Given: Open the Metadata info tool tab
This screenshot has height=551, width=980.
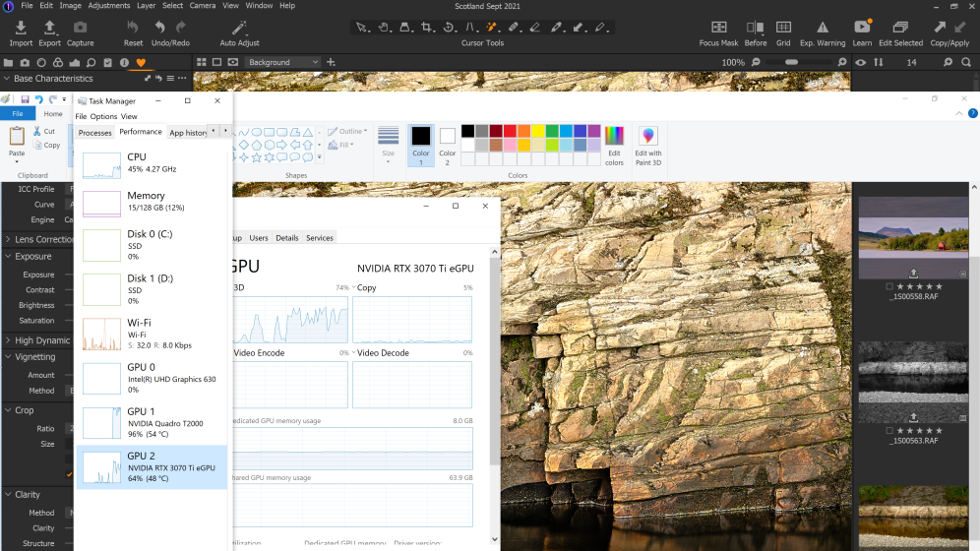Looking at the screenshot, I should coord(124,62).
